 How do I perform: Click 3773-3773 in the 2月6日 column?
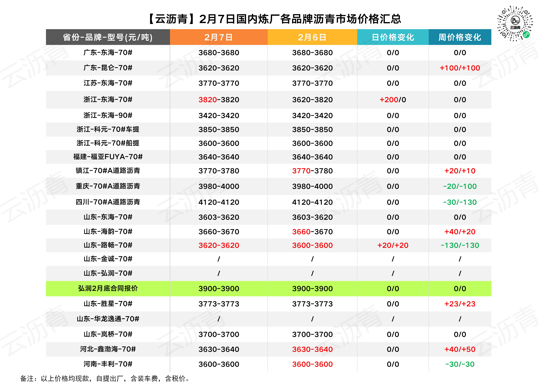pyautogui.click(x=312, y=304)
